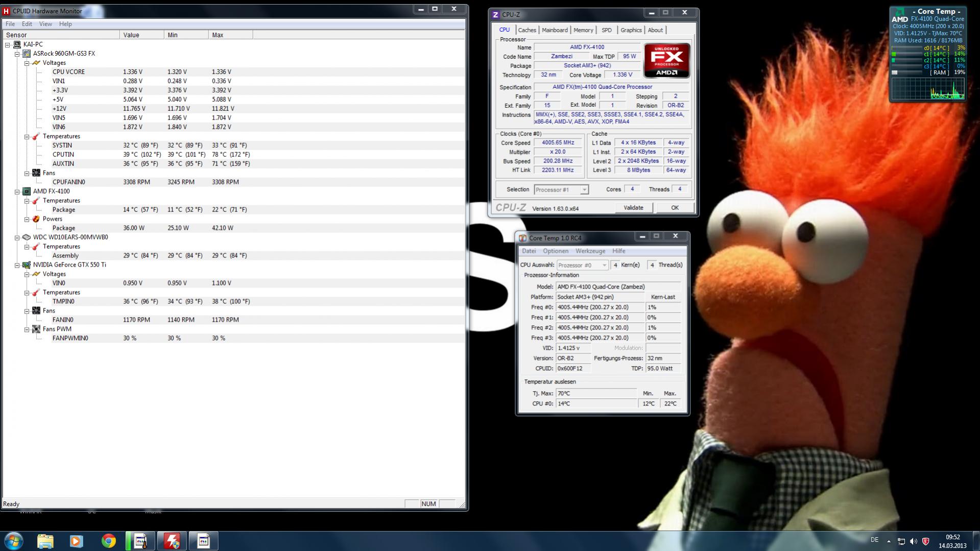Click the ASRock 960GM-GS3 FX motherboard icon
The height and width of the screenshot is (551, 980).
[27, 54]
